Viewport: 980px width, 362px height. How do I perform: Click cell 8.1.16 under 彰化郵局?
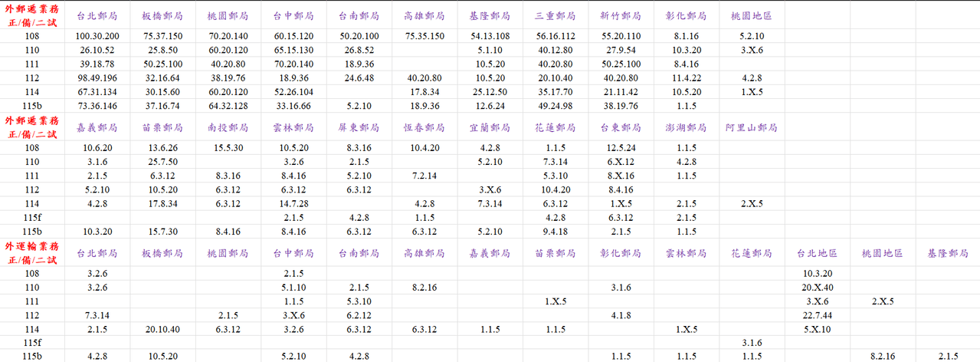point(687,36)
